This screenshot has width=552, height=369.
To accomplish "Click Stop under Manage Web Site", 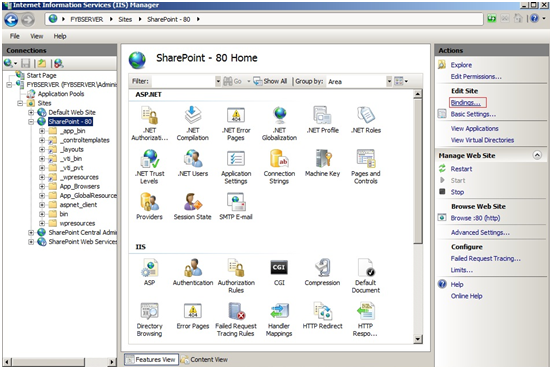I will coord(457,192).
